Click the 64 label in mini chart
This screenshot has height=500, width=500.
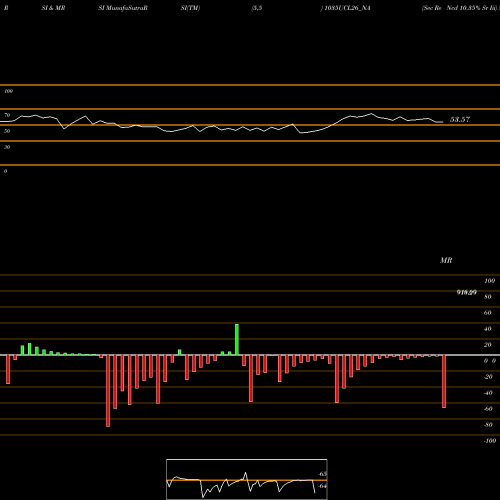pos(322,486)
